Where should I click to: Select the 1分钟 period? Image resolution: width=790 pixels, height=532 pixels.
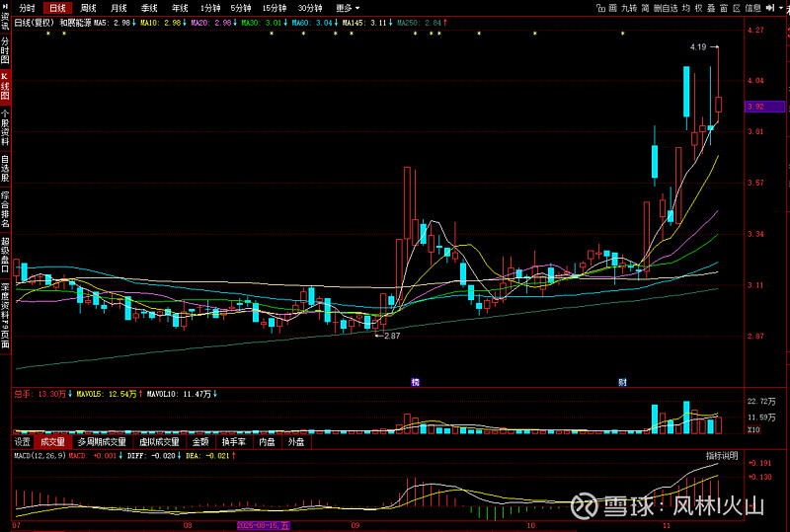pos(210,8)
